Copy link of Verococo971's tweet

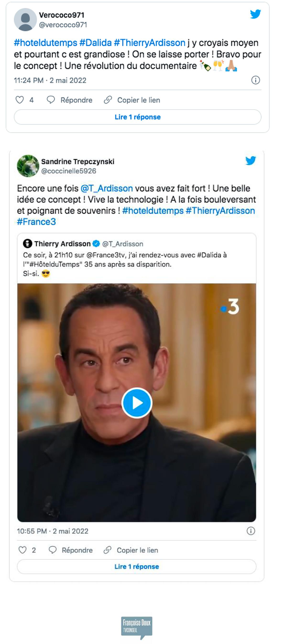click(x=132, y=100)
